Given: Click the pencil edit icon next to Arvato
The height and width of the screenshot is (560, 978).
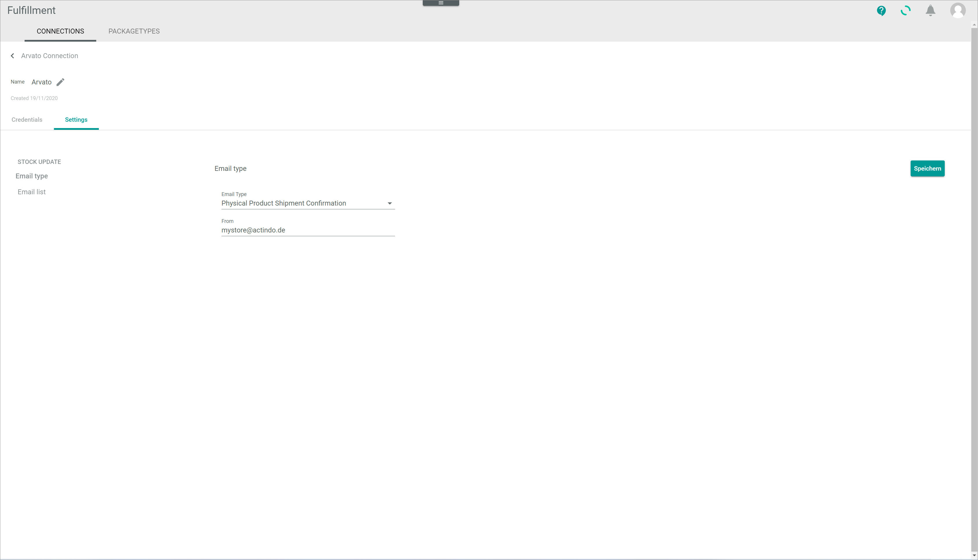Looking at the screenshot, I should pos(60,82).
